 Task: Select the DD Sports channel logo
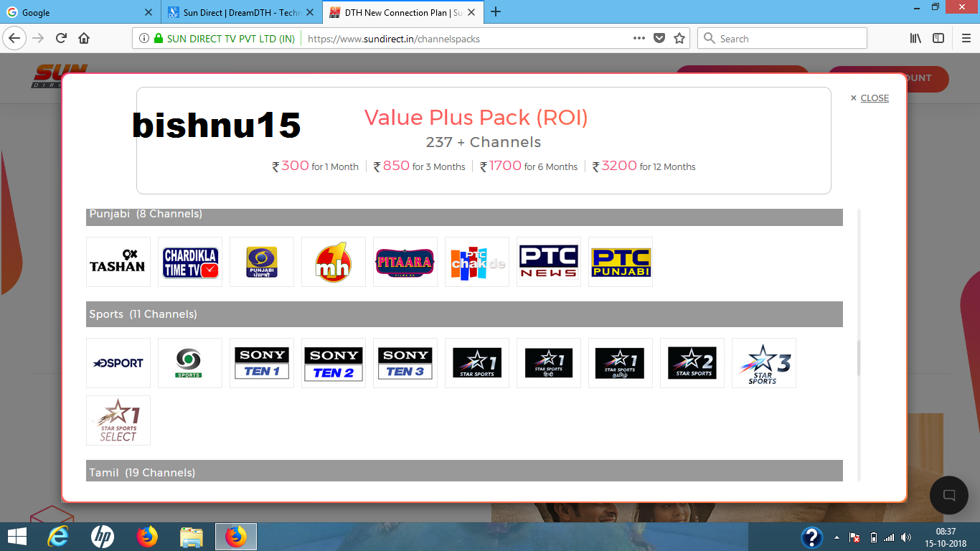click(190, 363)
